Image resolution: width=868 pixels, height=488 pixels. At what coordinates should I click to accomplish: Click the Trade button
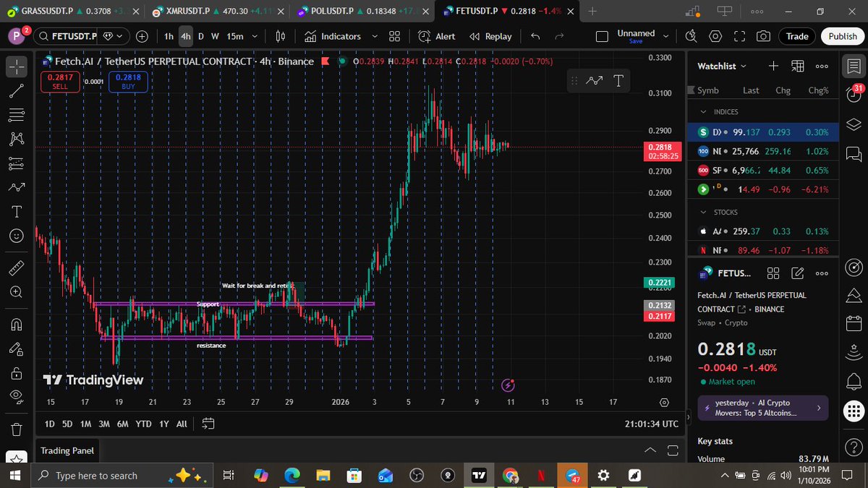[x=797, y=36]
